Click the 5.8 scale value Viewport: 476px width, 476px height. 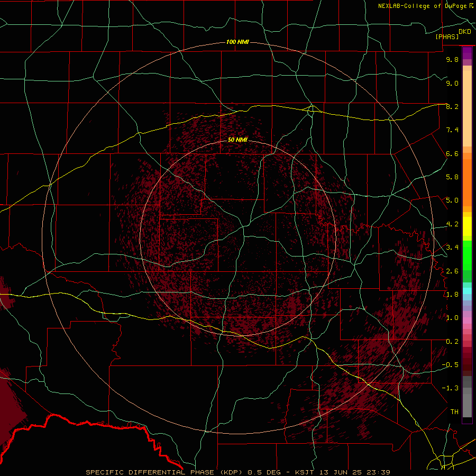(x=452, y=177)
